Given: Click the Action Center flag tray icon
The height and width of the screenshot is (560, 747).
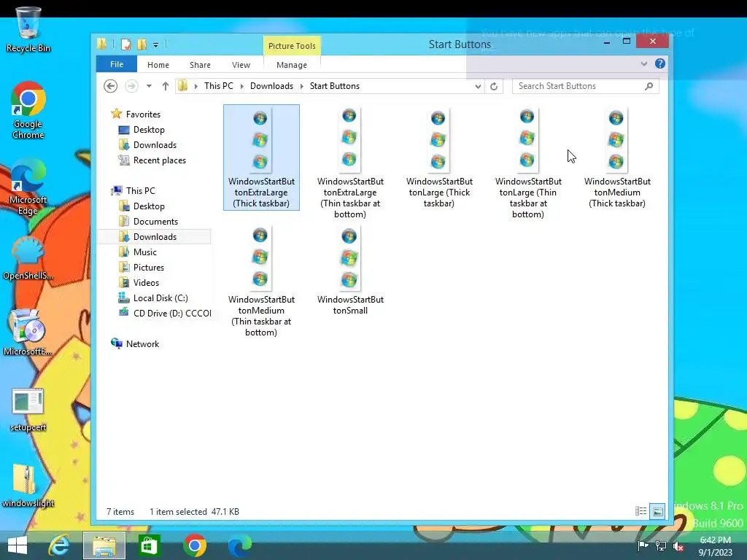Looking at the screenshot, I should coord(643,545).
